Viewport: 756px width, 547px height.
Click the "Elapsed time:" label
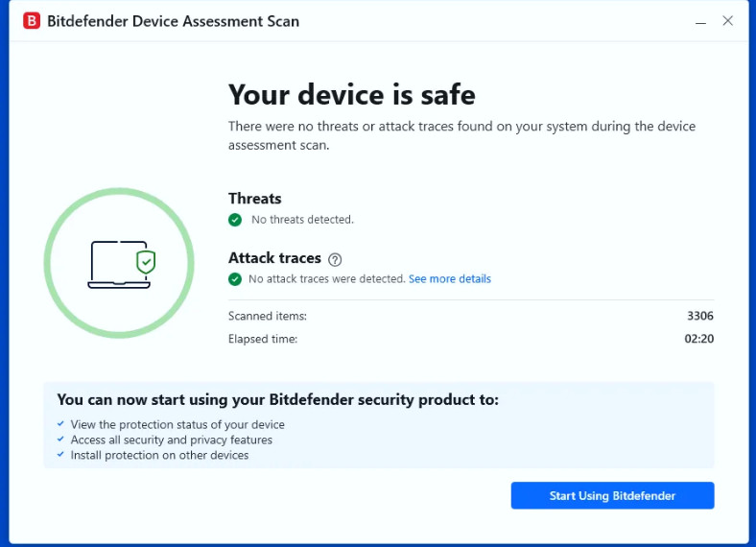point(263,339)
